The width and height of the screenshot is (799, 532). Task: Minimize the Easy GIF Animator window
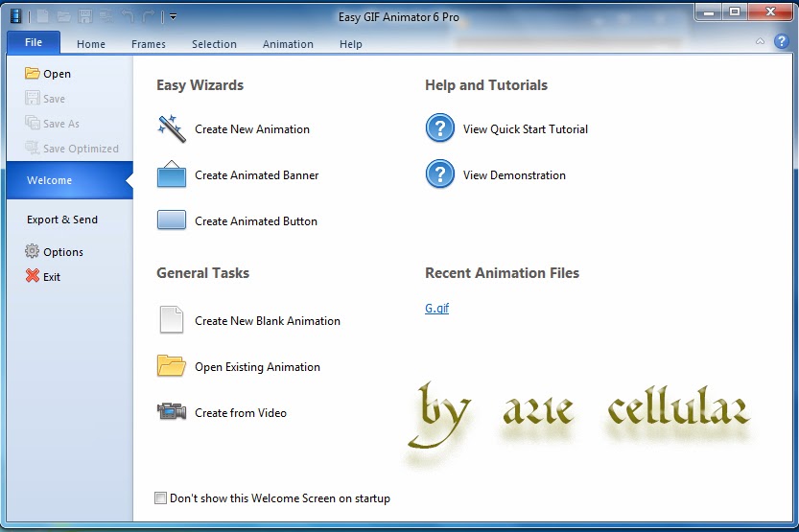(x=709, y=12)
